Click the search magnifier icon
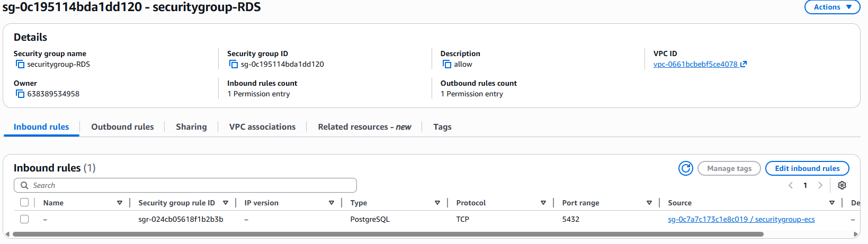 pyautogui.click(x=24, y=185)
